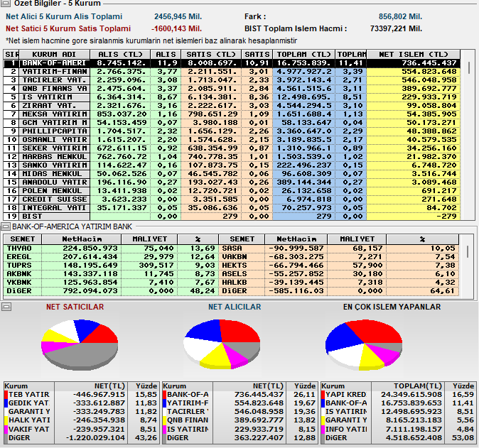The width and height of the screenshot is (479, 448).
Task: Click the HEKTS sold stock entry
Action: [339, 266]
